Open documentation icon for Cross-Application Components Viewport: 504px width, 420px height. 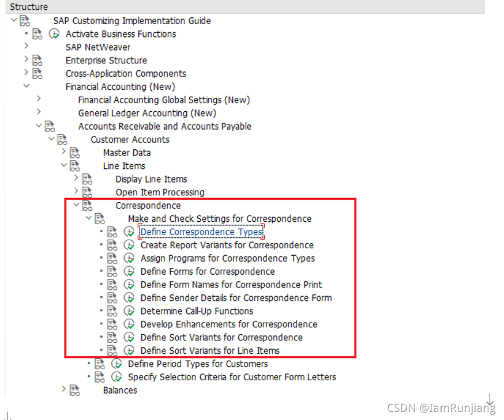[x=37, y=73]
